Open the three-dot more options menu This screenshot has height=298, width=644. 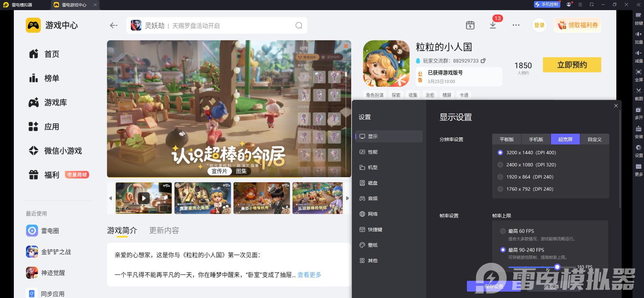pyautogui.click(x=516, y=25)
